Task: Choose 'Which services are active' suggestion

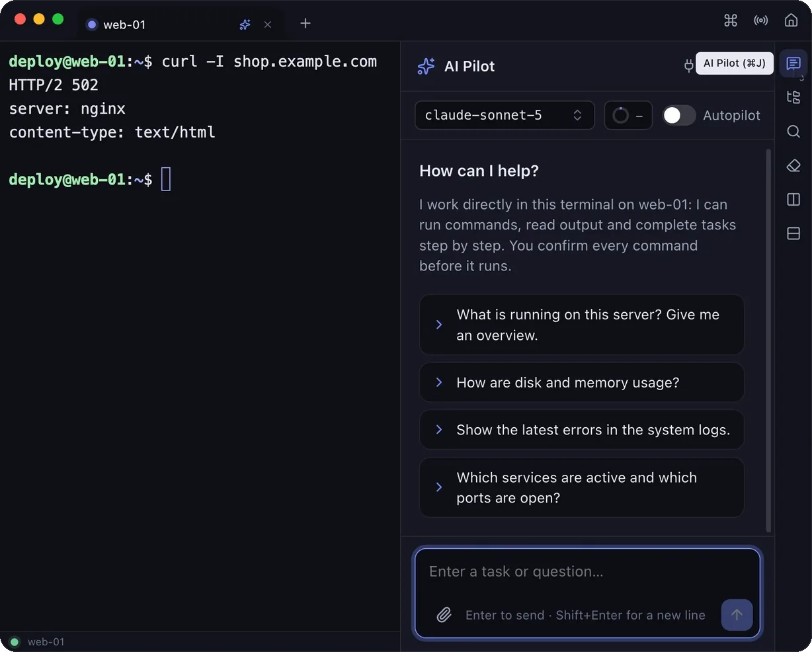Action: 582,487
